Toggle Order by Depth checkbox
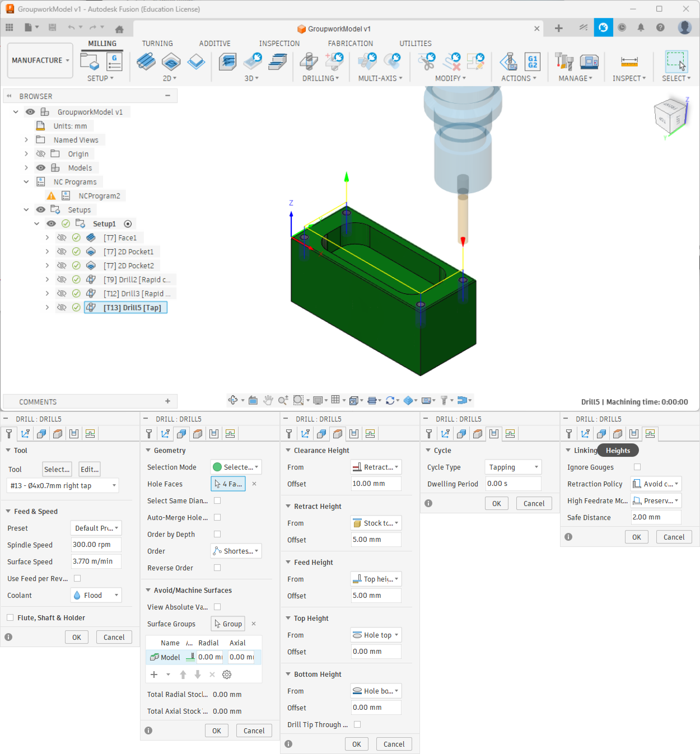Image resolution: width=700 pixels, height=754 pixels. click(217, 534)
